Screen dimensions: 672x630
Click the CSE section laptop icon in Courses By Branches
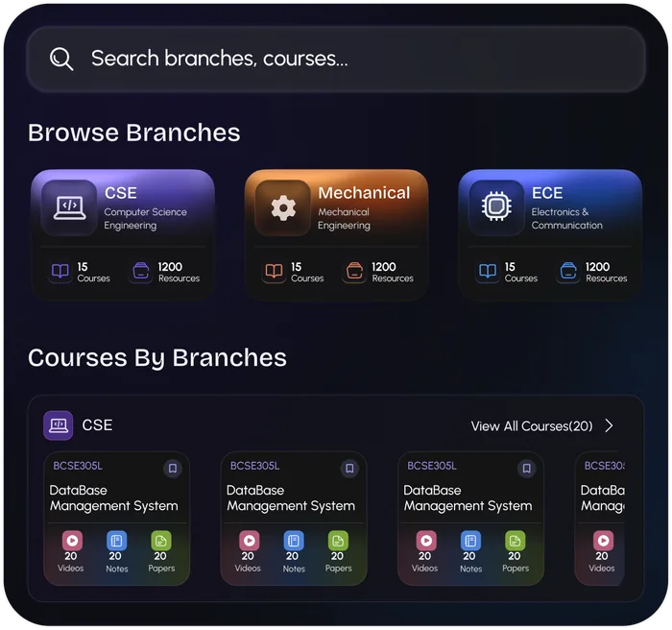pyautogui.click(x=59, y=425)
